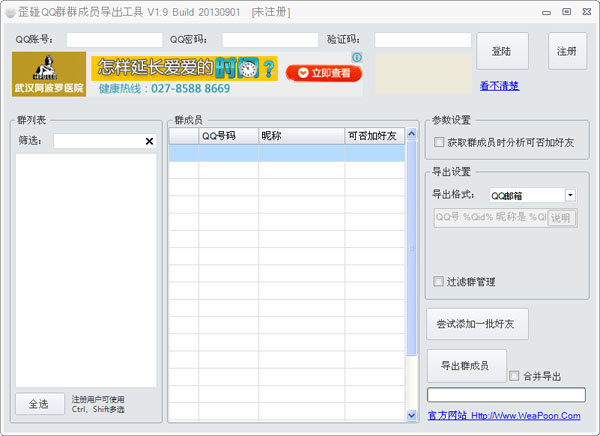The height and width of the screenshot is (436, 600).
Task: Click the table row-selector header cell
Action: [x=184, y=136]
